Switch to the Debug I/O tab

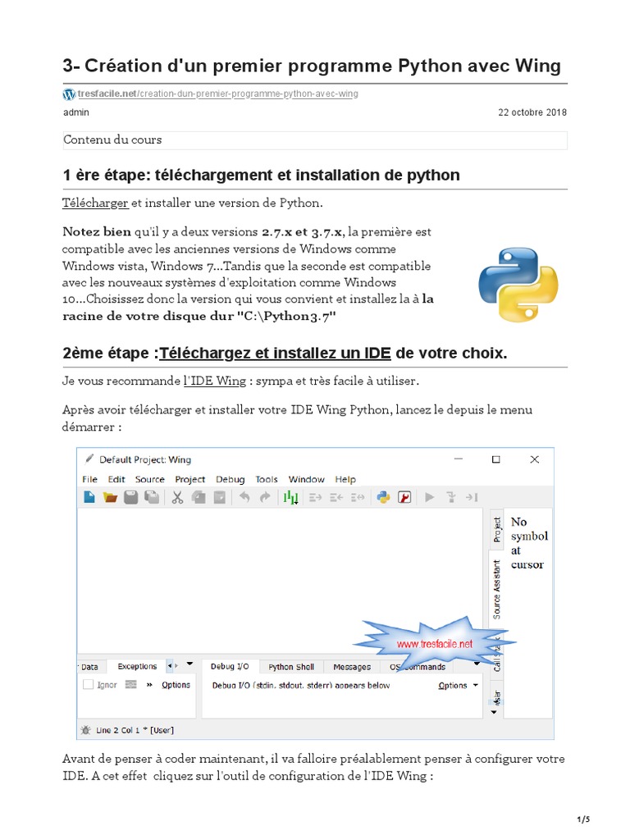click(x=230, y=666)
